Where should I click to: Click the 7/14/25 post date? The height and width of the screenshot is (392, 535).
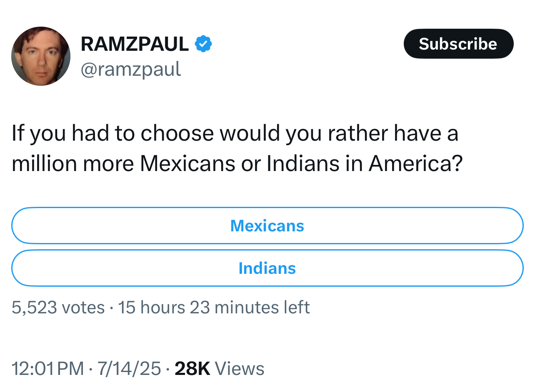(x=129, y=369)
